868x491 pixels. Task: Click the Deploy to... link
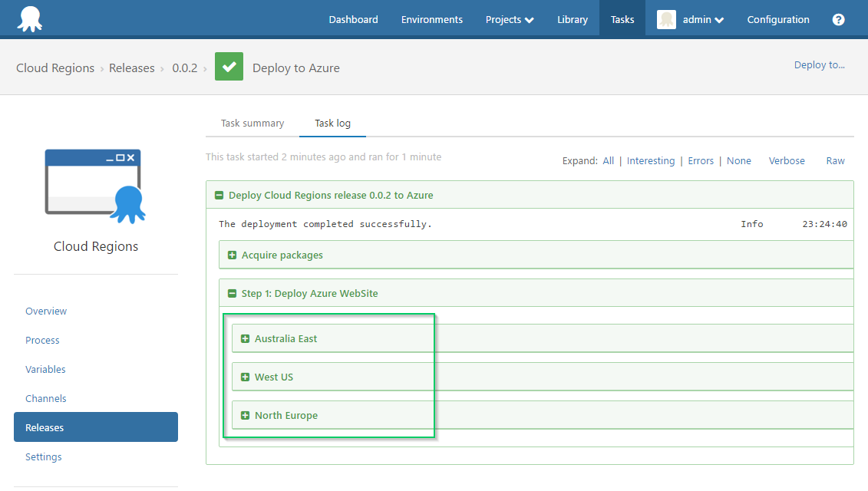[x=819, y=65]
